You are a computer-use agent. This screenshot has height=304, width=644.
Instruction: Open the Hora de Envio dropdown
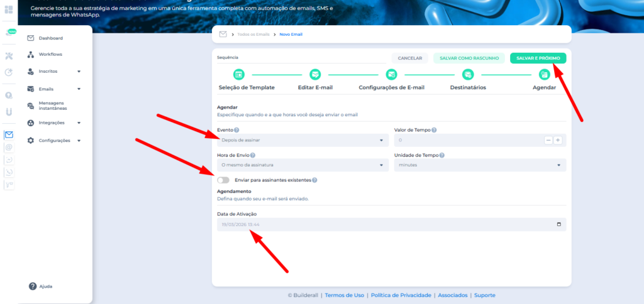coord(302,165)
